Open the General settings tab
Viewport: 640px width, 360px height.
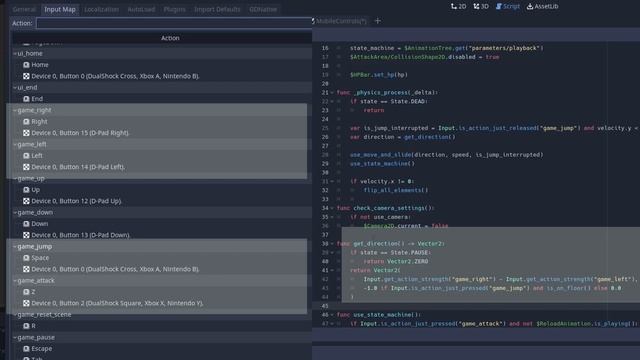click(24, 9)
